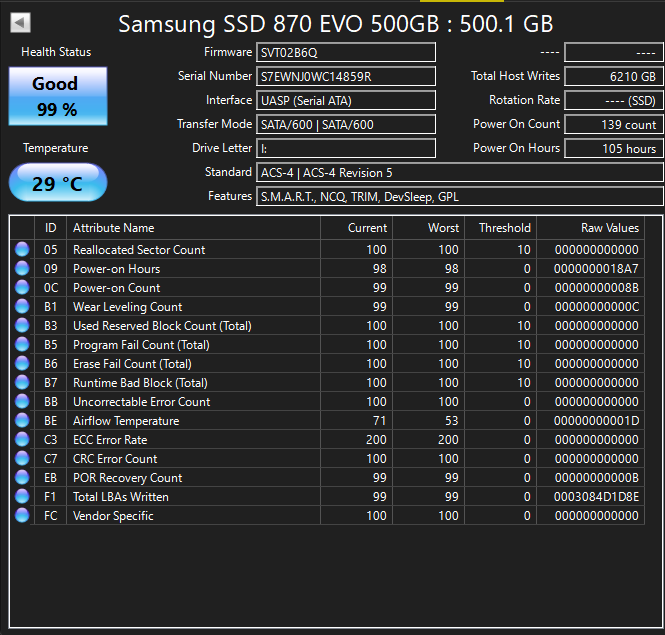Click the ID cell B1
Image resolution: width=665 pixels, height=635 pixels.
(50, 306)
